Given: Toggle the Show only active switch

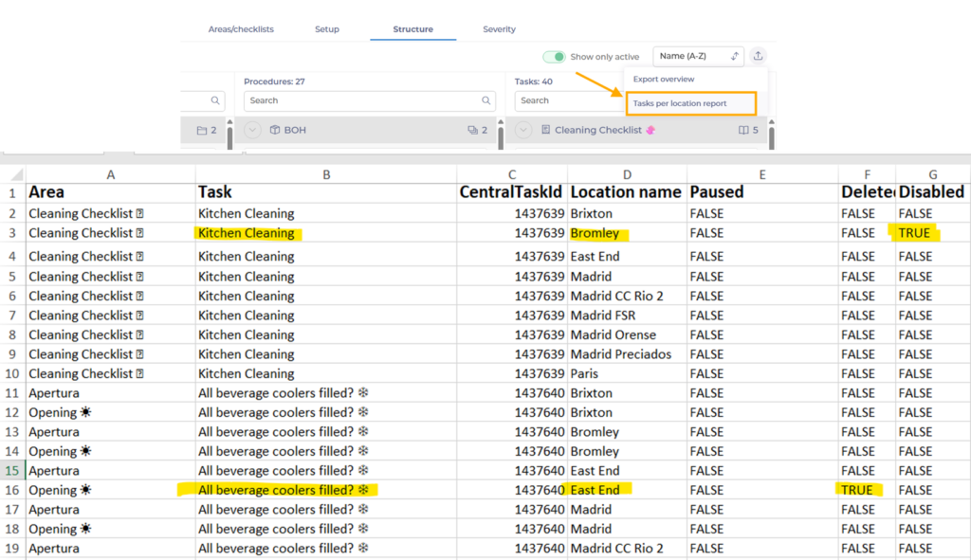Looking at the screenshot, I should pos(554,57).
